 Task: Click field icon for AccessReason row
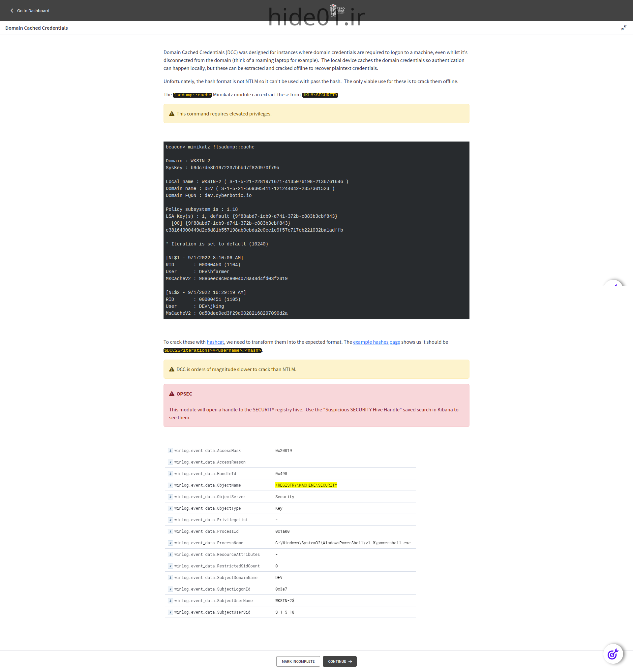(170, 462)
